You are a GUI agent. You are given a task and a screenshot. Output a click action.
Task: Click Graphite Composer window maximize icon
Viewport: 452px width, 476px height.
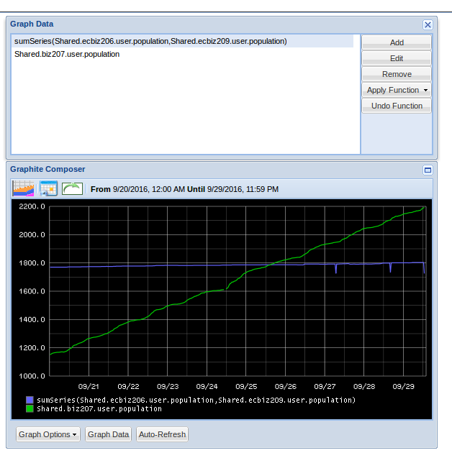428,170
